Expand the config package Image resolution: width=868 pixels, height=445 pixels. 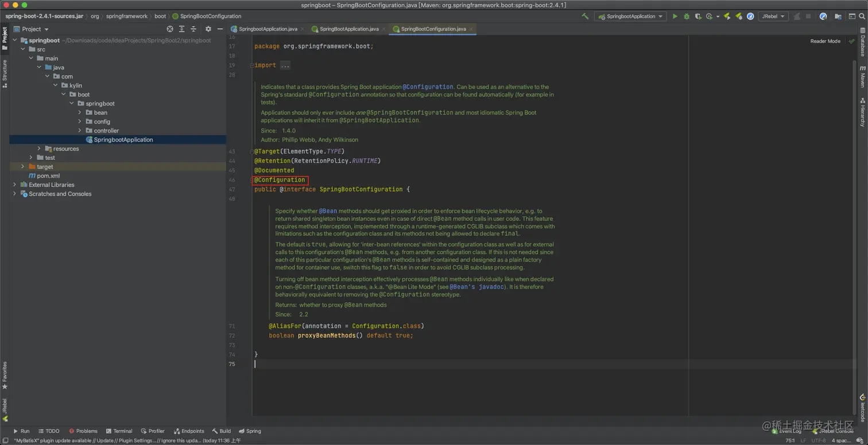pyautogui.click(x=80, y=122)
